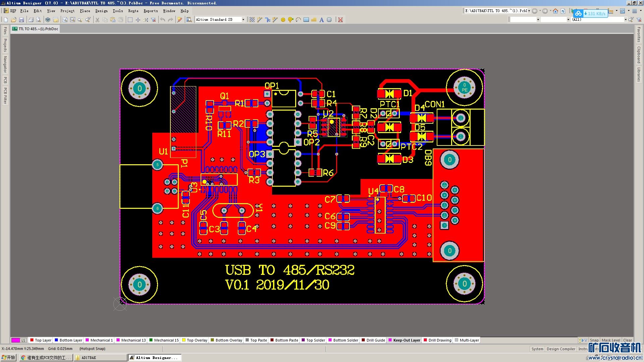This screenshot has height=362, width=644.
Task: Open the Reports menu
Action: point(151,11)
